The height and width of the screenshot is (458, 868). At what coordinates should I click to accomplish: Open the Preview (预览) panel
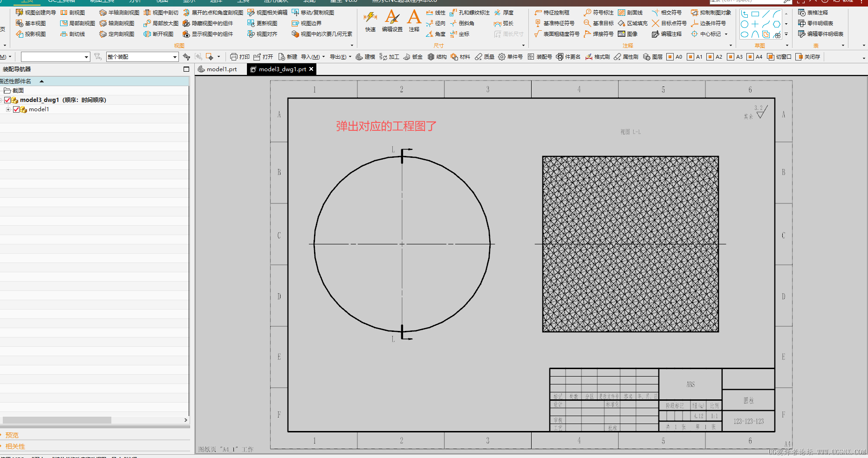click(12, 435)
